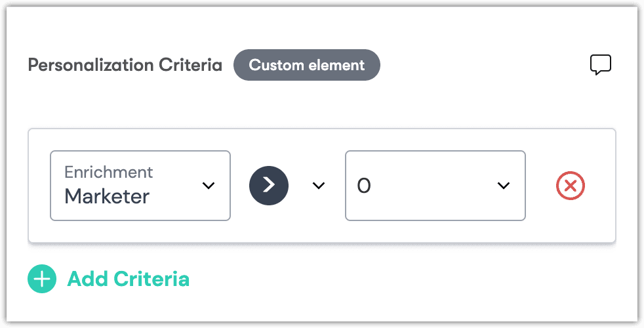
Task: Change the comparison operator from greater than
Action: (x=319, y=186)
